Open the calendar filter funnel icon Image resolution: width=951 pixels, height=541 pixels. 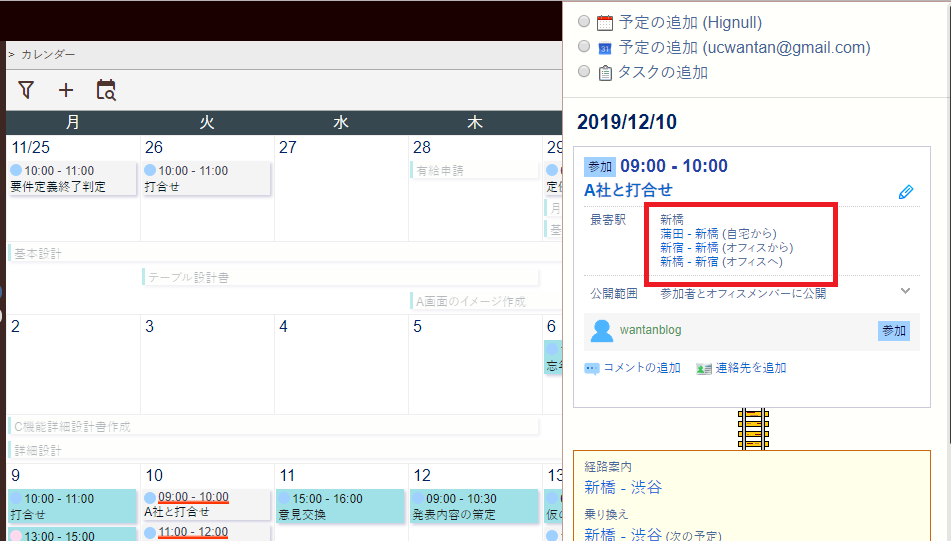(26, 90)
